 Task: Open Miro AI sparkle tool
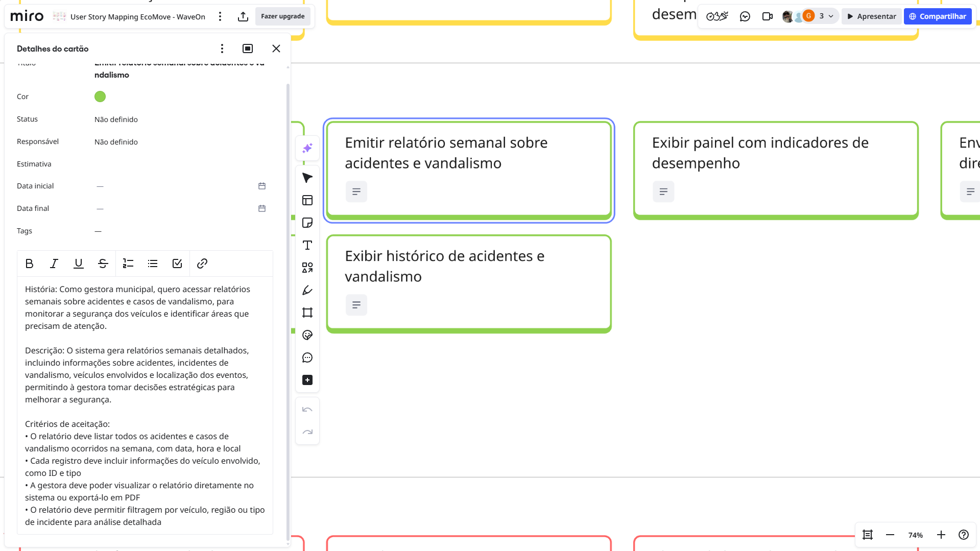pos(307,148)
